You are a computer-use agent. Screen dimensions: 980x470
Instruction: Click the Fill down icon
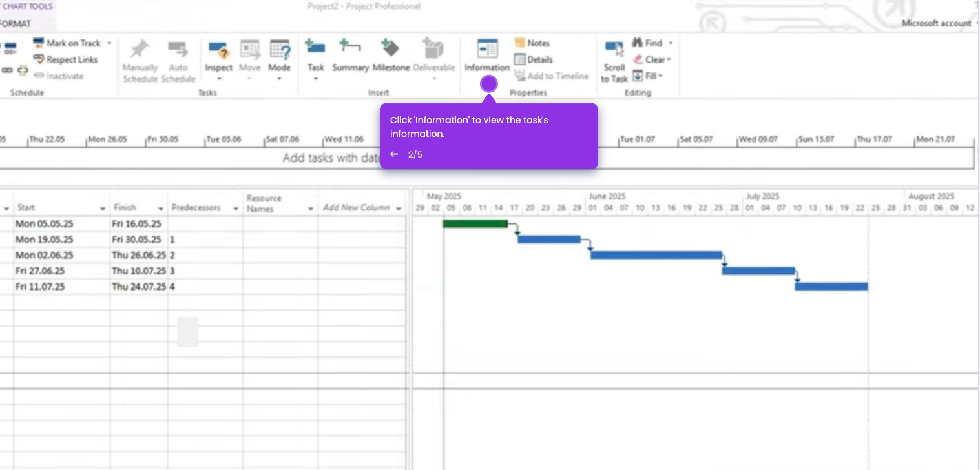(637, 76)
